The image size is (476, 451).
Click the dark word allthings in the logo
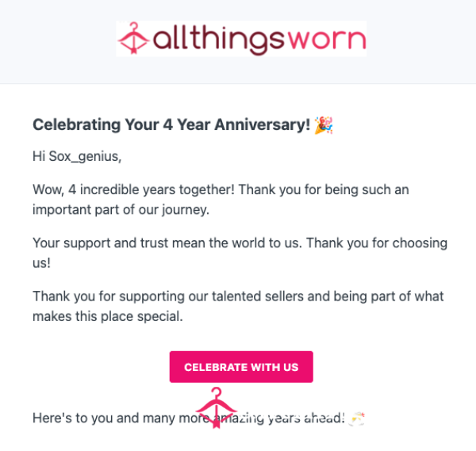(219, 39)
